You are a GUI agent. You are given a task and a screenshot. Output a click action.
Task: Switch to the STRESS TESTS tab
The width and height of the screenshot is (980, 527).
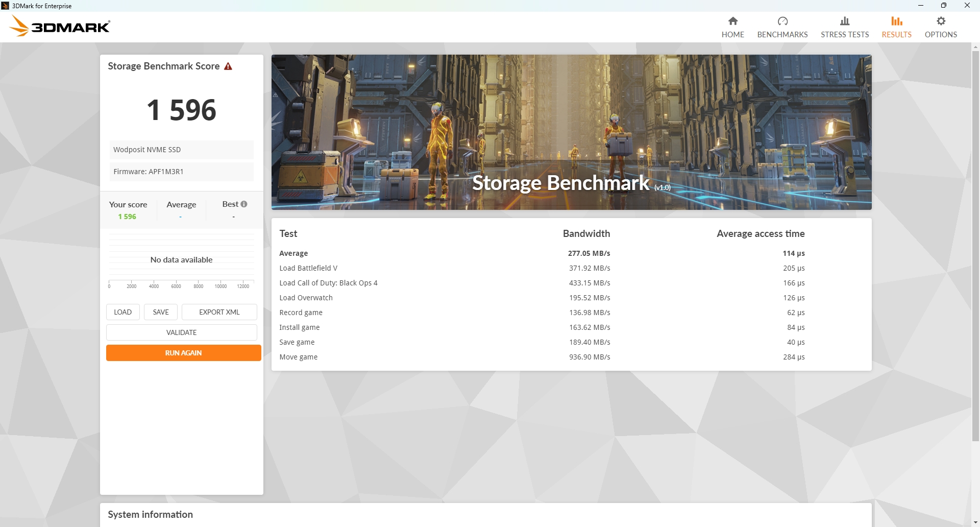tap(844, 34)
